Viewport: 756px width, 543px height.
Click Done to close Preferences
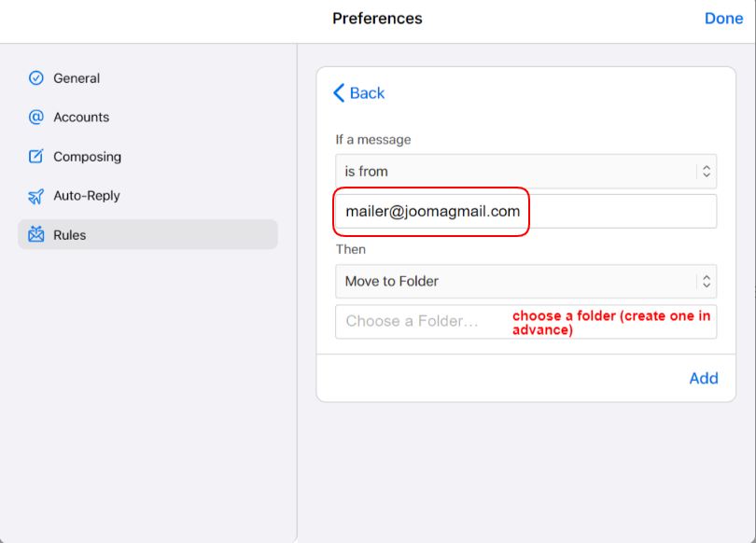coord(723,19)
